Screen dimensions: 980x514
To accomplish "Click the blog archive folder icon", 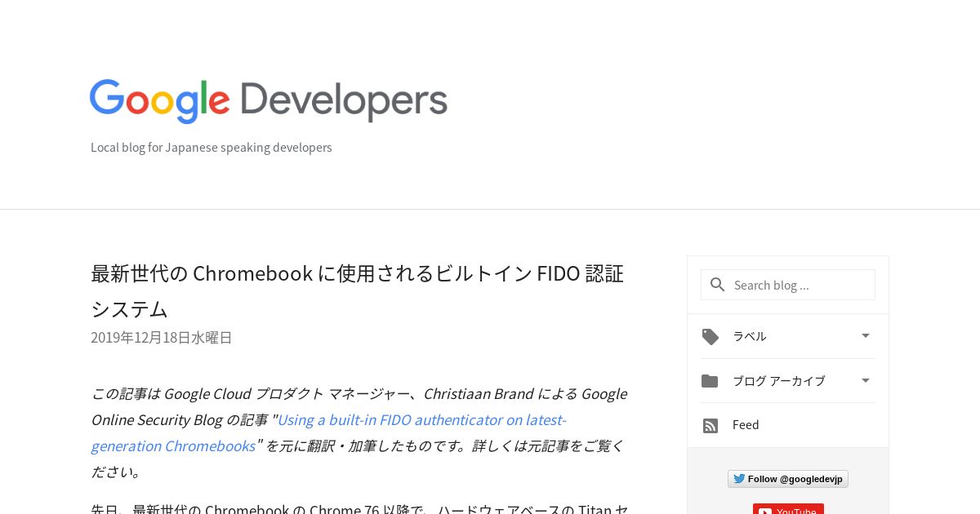I will coord(710,381).
